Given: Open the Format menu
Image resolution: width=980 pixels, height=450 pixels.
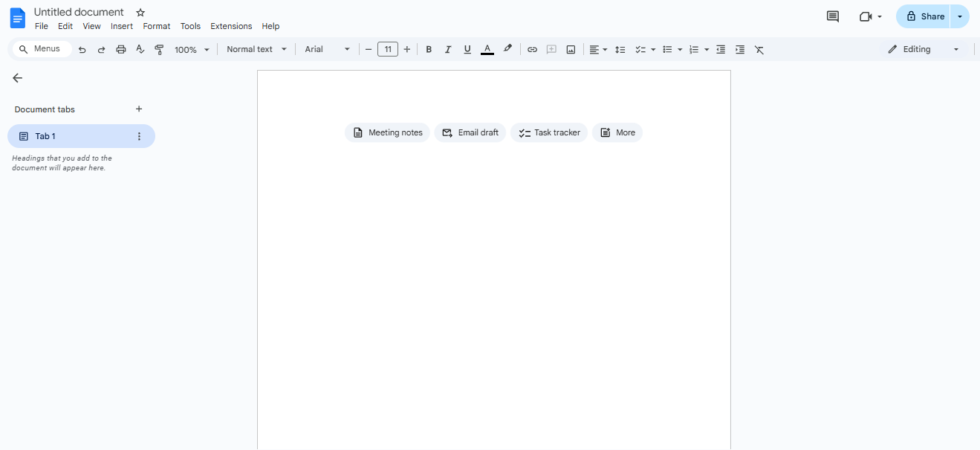Looking at the screenshot, I should coord(156,26).
